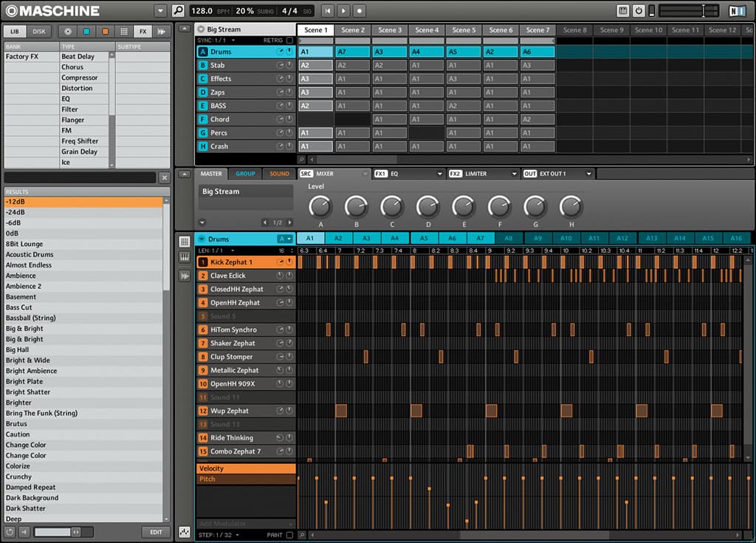Enable the RETRIG checkbox
The height and width of the screenshot is (543, 756).
(x=289, y=40)
